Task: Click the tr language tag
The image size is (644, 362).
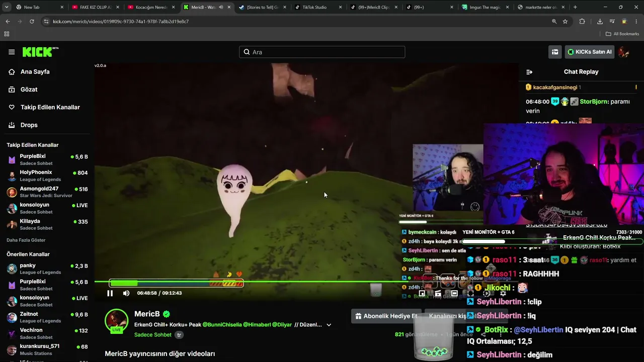Action: [179, 335]
